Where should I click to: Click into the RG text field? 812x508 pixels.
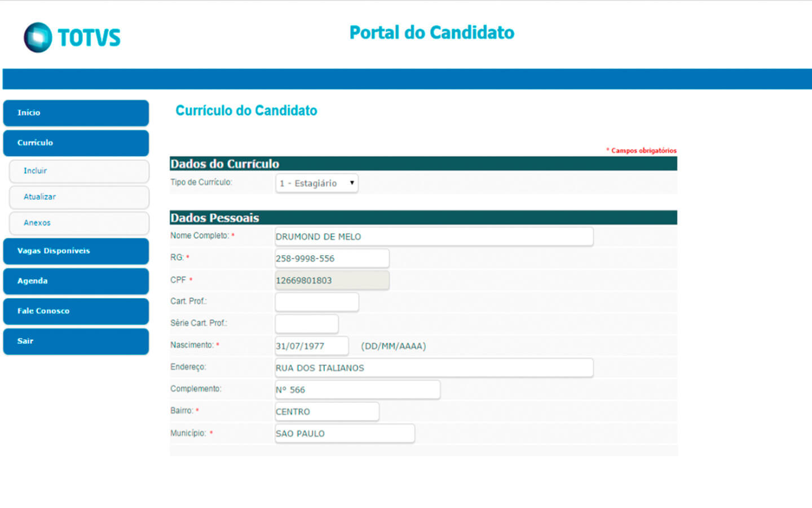[332, 259]
